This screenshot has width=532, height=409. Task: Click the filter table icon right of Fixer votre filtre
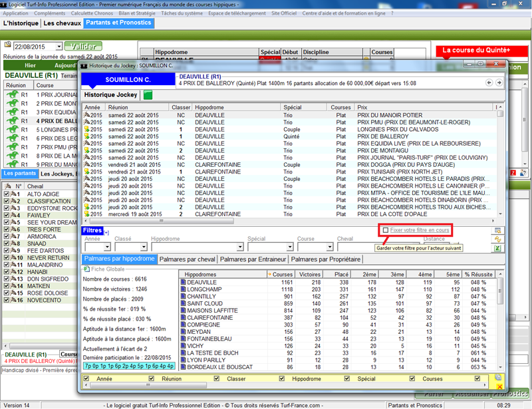point(497,231)
